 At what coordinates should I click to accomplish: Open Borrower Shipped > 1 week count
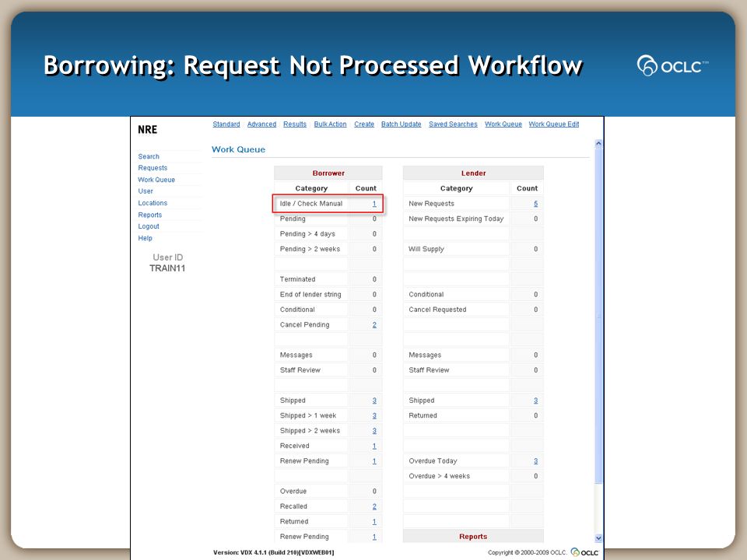pyautogui.click(x=374, y=415)
